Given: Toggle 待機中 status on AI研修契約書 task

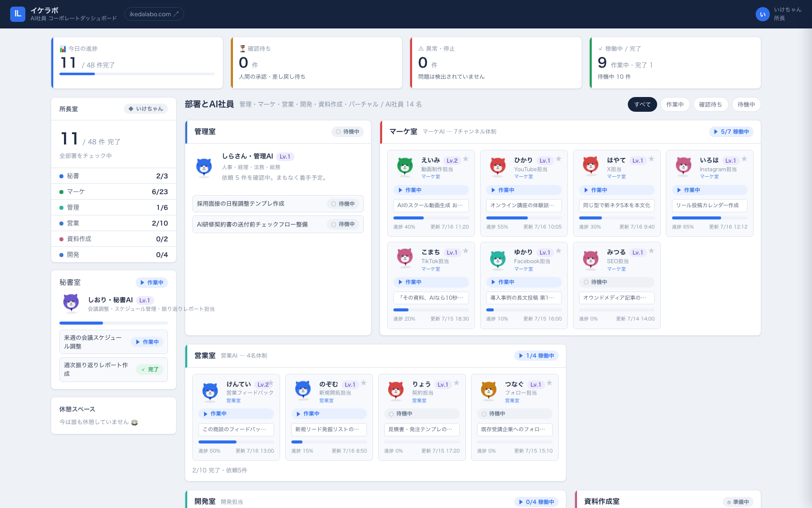Looking at the screenshot, I should click(x=344, y=224).
